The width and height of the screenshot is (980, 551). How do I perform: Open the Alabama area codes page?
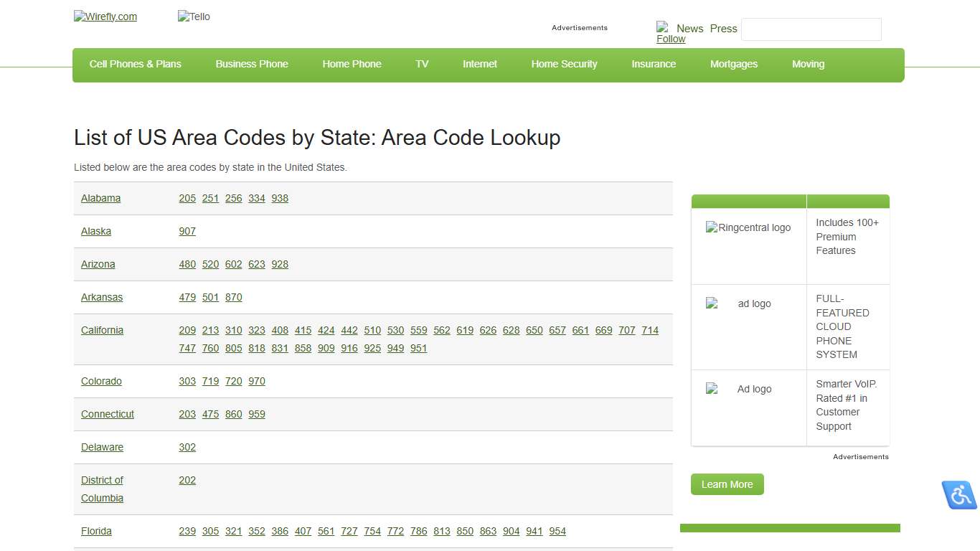100,198
